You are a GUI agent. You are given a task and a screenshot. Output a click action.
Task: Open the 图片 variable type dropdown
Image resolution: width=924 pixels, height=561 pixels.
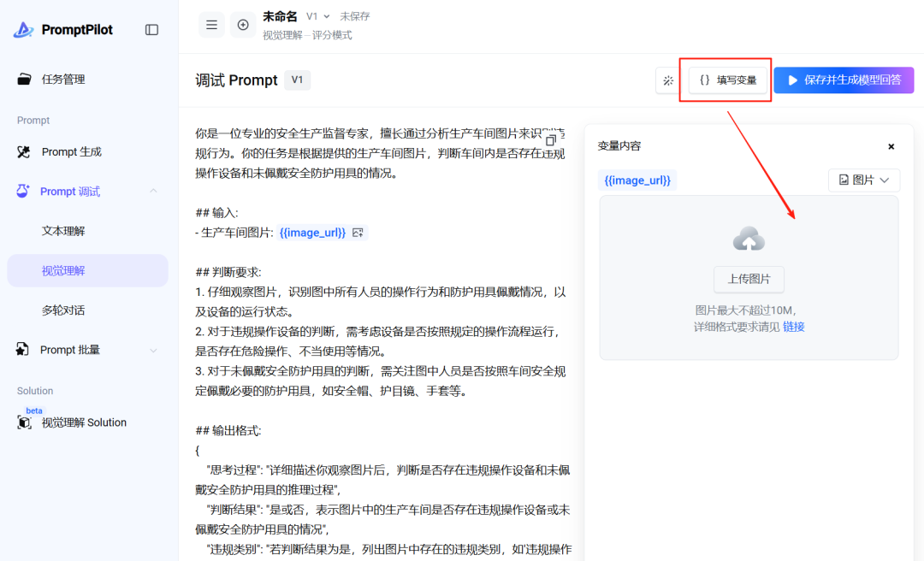coord(864,180)
